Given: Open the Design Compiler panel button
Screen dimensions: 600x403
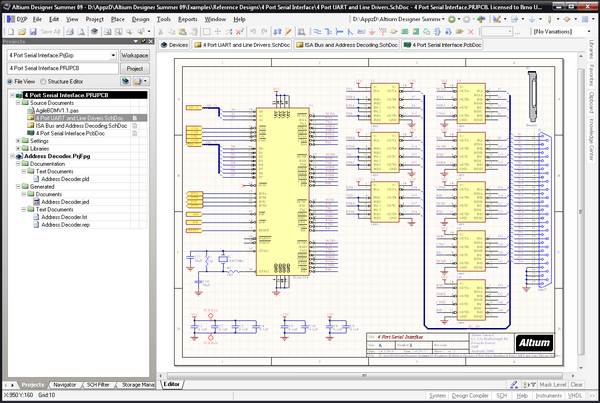Looking at the screenshot, I should coord(470,396).
